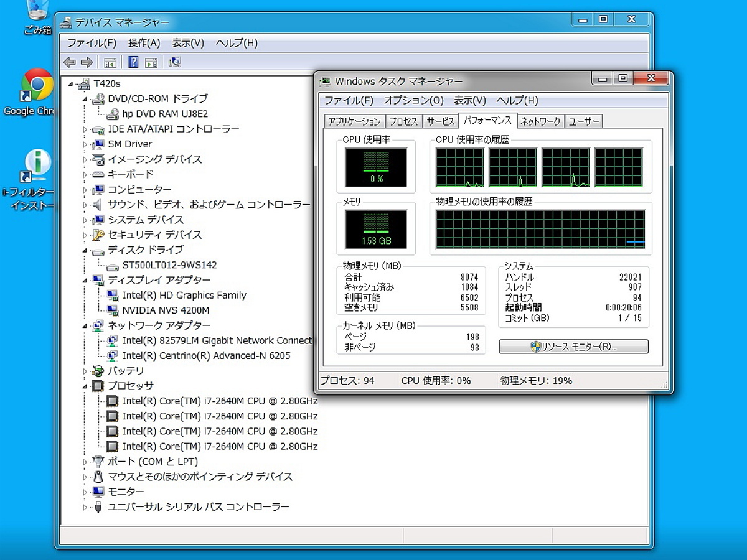
Task: Collapse the T420s root node
Action: pos(71,84)
